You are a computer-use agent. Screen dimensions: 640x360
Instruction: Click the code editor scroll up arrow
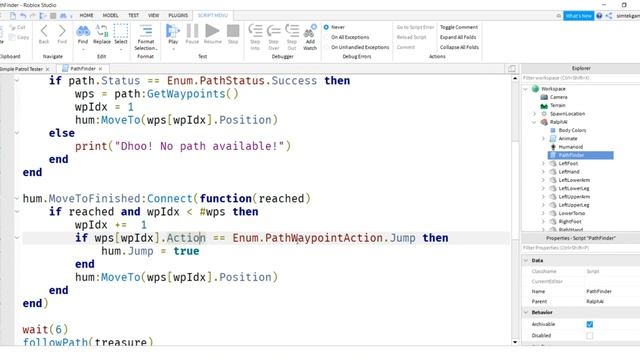tap(515, 78)
